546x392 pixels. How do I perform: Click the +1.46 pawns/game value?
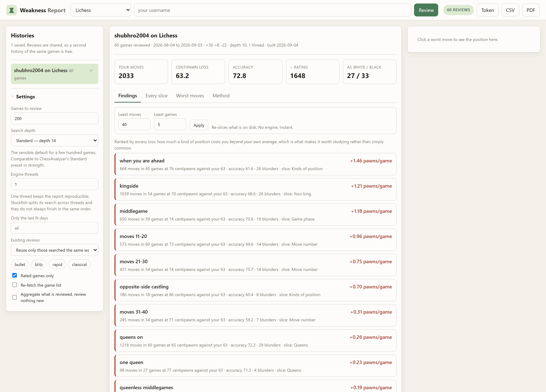pos(371,161)
